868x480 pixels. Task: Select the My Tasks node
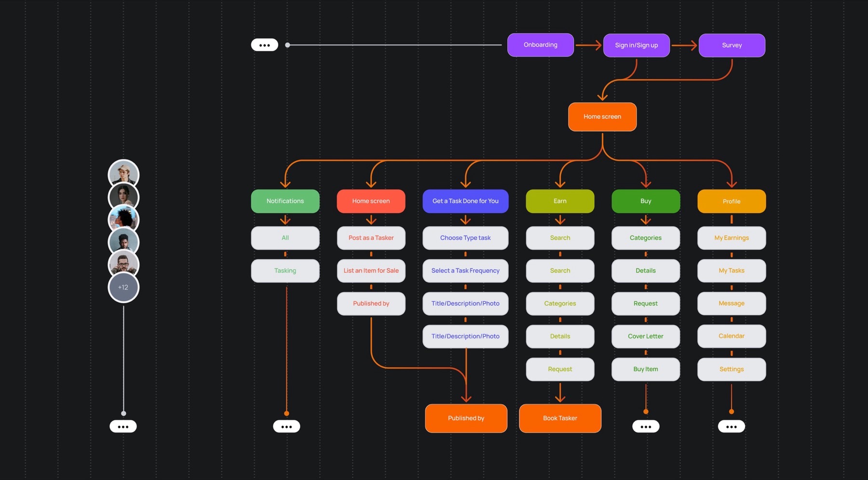[732, 271]
